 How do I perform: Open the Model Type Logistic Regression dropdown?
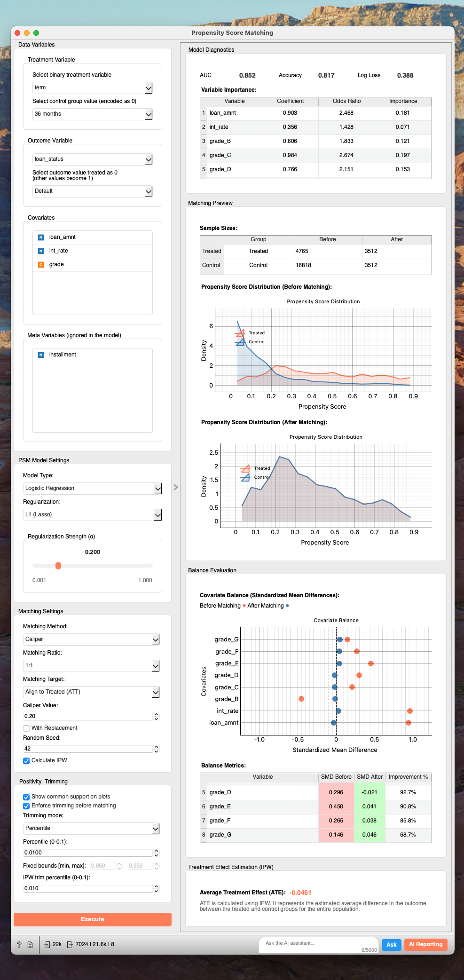(x=93, y=489)
